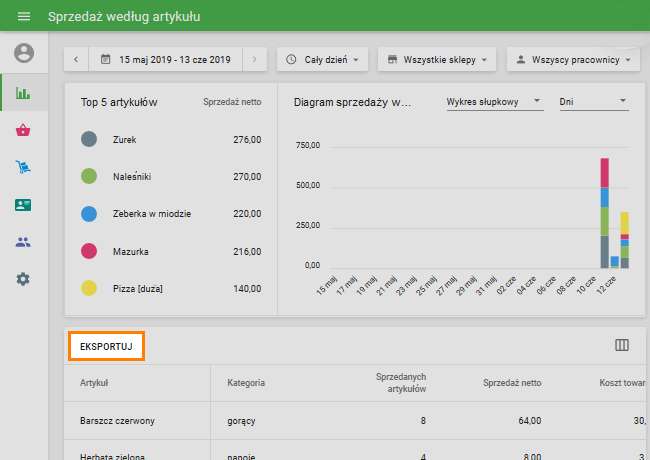
Task: Open the articles shopping basket icon
Action: (23, 130)
